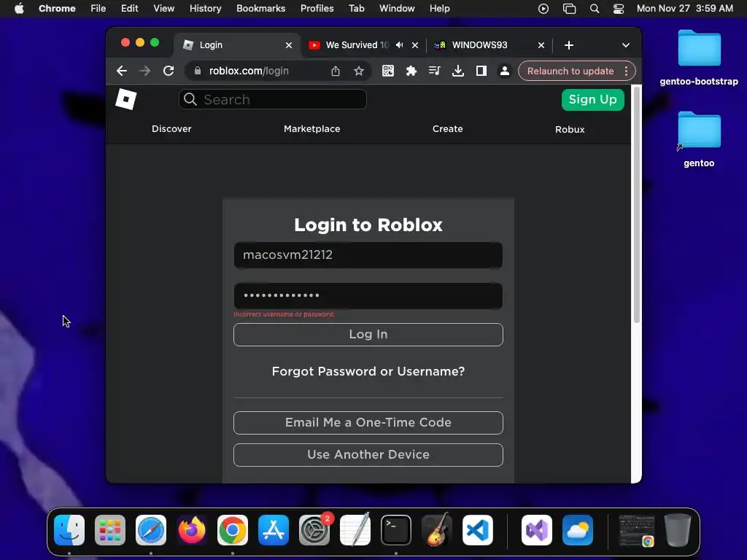The width and height of the screenshot is (747, 560).
Task: Open System Settings in the Dock
Action: 314,530
